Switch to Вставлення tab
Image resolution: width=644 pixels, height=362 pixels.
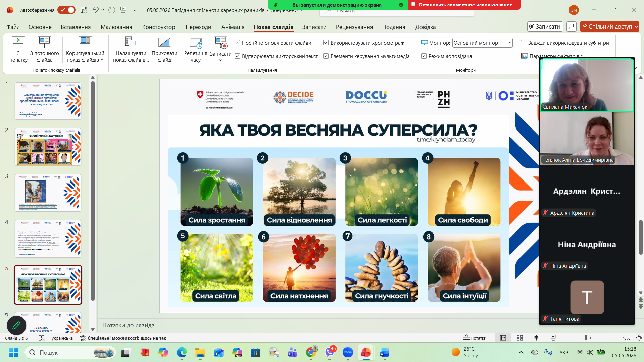click(76, 27)
